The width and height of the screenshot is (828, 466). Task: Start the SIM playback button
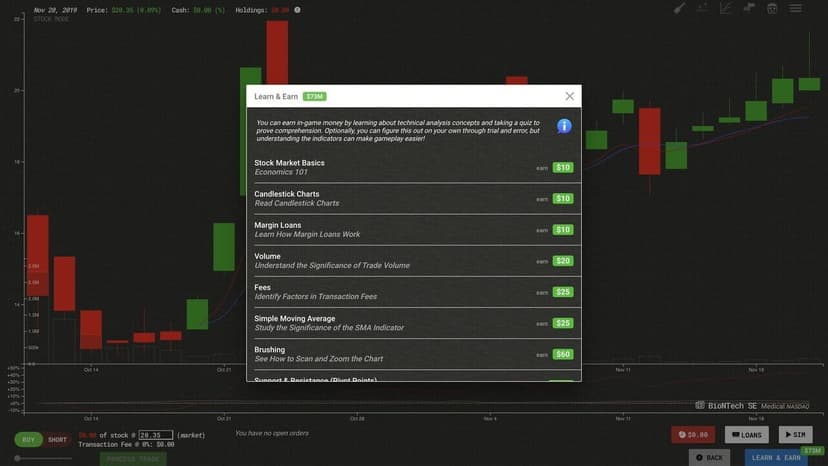[795, 435]
